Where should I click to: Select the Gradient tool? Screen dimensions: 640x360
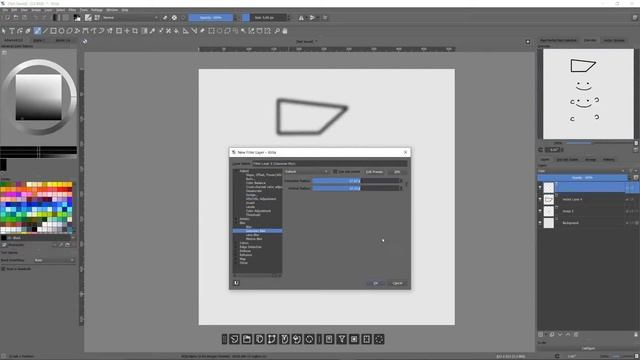click(144, 31)
